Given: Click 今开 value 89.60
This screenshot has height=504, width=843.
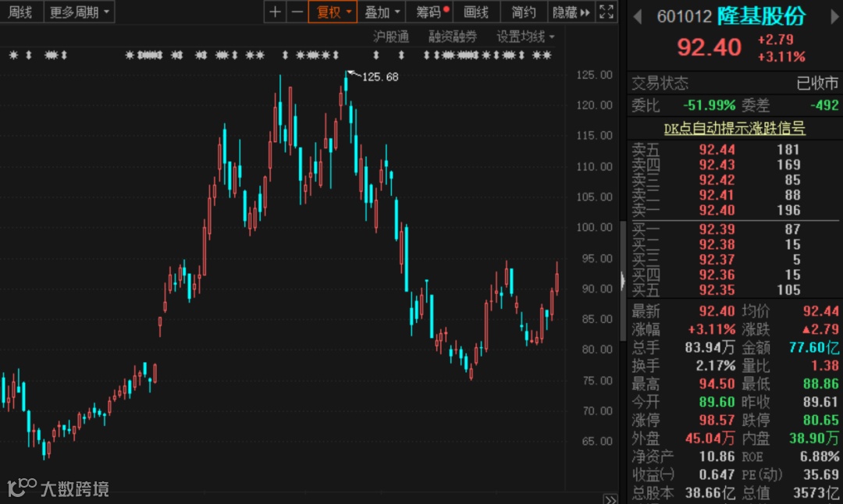Looking at the screenshot, I should click(717, 402).
